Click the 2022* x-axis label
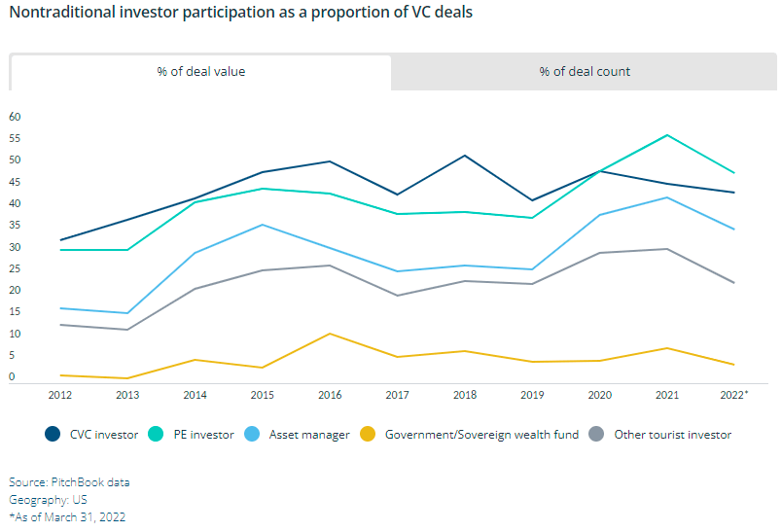 [x=734, y=395]
